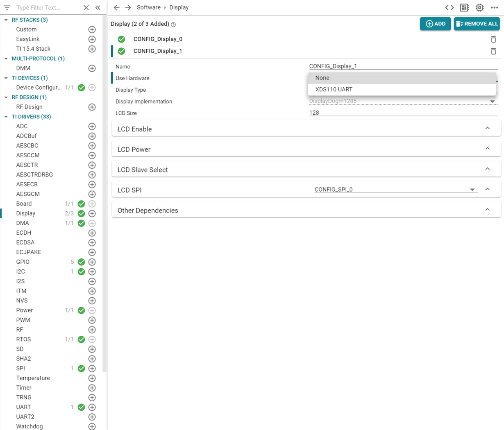This screenshot has height=430, width=504.
Task: Edit the Name field CONFIG_Display_1
Action: pos(404,66)
